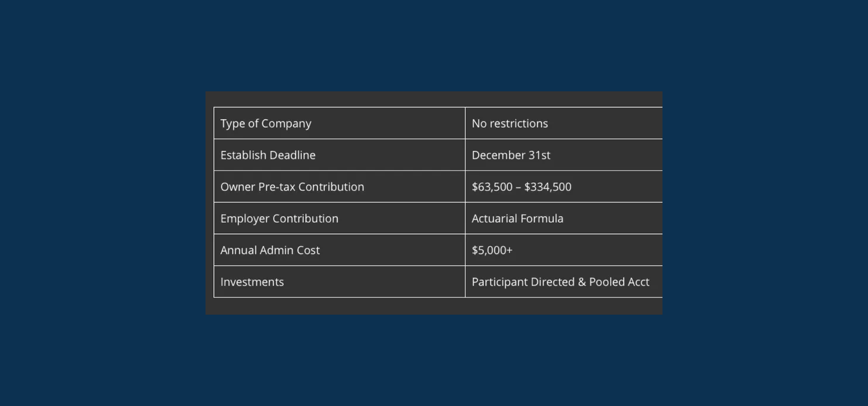The width and height of the screenshot is (868, 406).
Task: Click the Pooled Acct text
Action: coord(619,282)
